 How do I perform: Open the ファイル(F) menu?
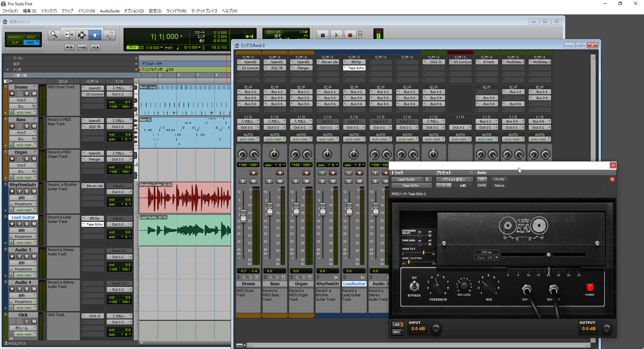coord(10,11)
